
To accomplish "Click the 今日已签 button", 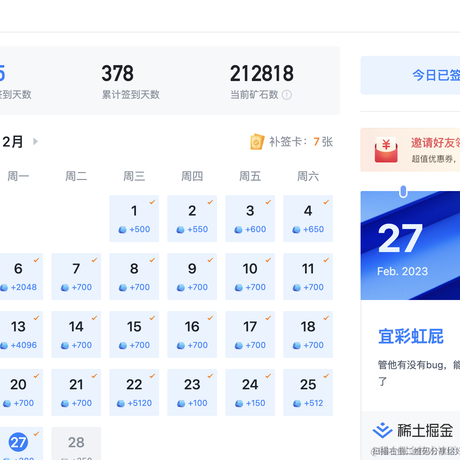I will (x=410, y=75).
